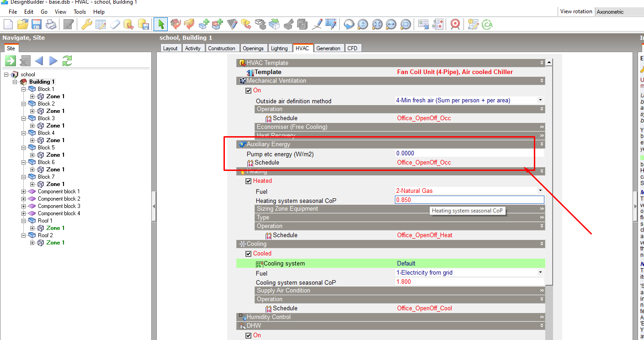Screen dimensions: 644x340
Task: Collapse the Block 1 tree node
Action: pos(24,89)
